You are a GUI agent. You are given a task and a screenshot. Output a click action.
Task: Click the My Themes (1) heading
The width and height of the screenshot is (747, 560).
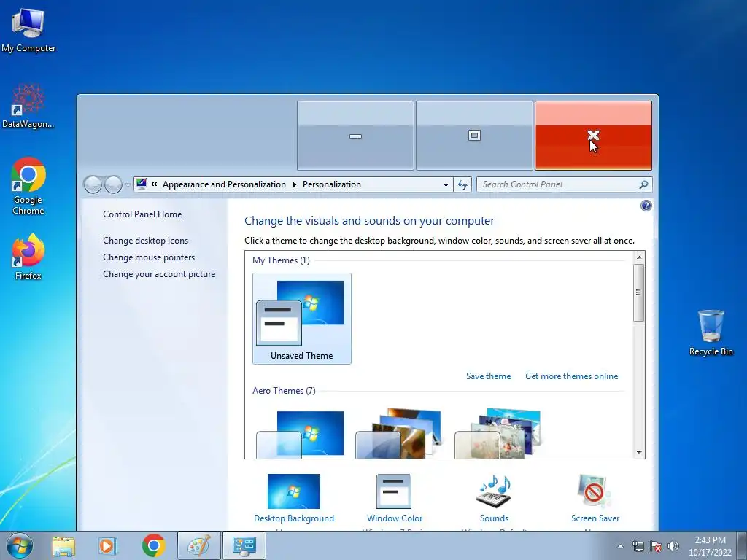[281, 260]
